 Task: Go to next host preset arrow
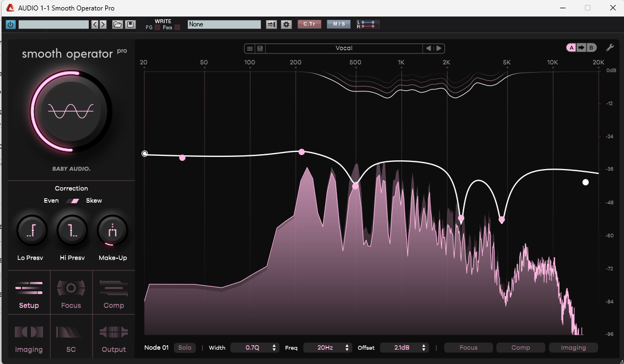coord(103,24)
